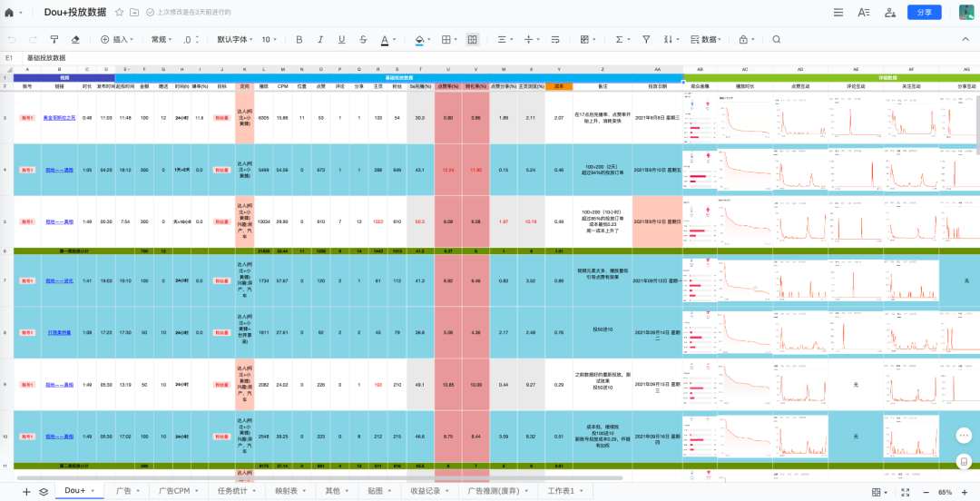Image resolution: width=980 pixels, height=501 pixels.
Task: Open the 打跑奥特曼 link
Action: click(x=59, y=332)
